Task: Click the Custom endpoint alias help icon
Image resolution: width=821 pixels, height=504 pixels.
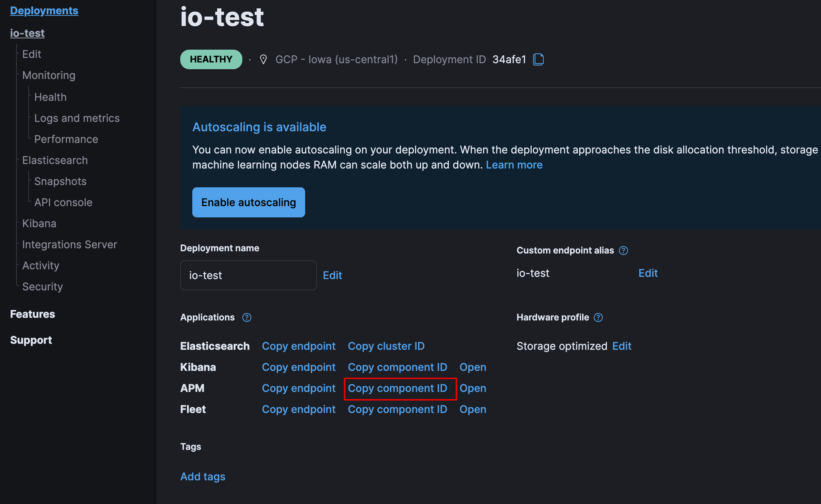Action: tap(623, 250)
